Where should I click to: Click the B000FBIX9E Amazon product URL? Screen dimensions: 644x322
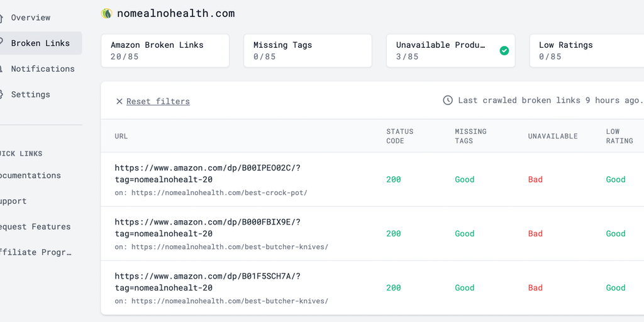click(x=208, y=228)
